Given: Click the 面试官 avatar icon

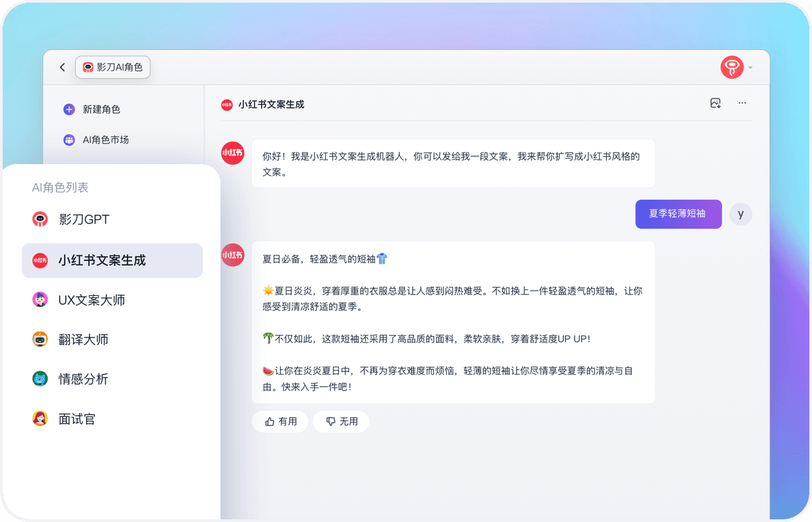Looking at the screenshot, I should click(x=40, y=418).
